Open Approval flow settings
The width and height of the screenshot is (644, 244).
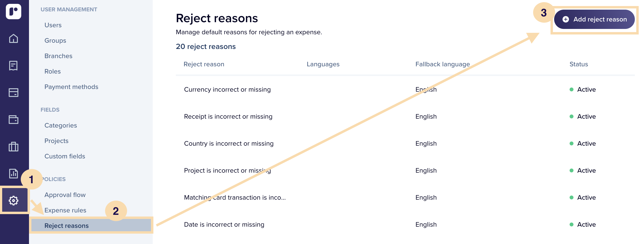[65, 195]
